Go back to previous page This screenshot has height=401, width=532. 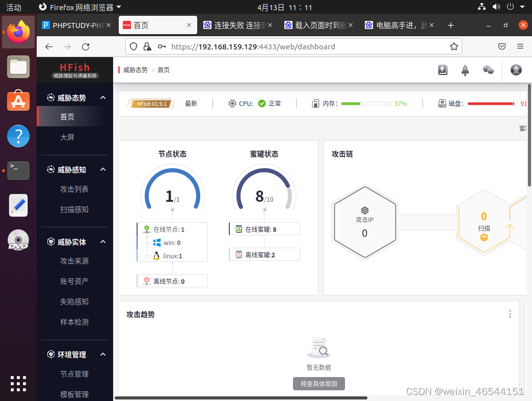tap(49, 46)
